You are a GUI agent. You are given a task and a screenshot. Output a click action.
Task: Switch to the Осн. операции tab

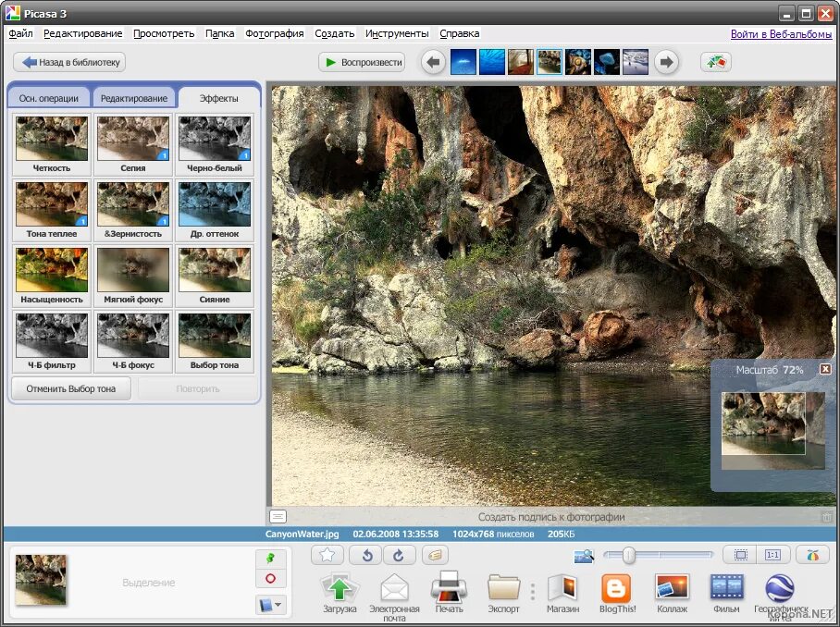point(48,96)
